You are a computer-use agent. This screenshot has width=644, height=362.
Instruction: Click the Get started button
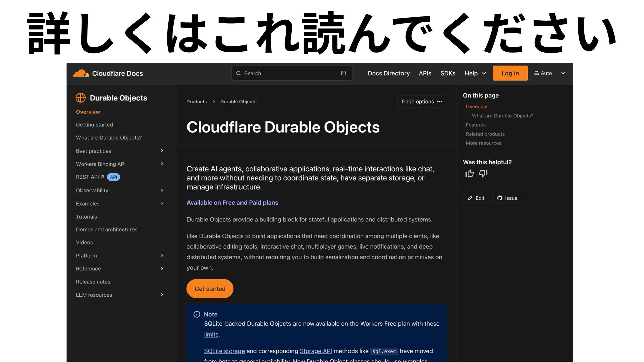click(x=210, y=289)
